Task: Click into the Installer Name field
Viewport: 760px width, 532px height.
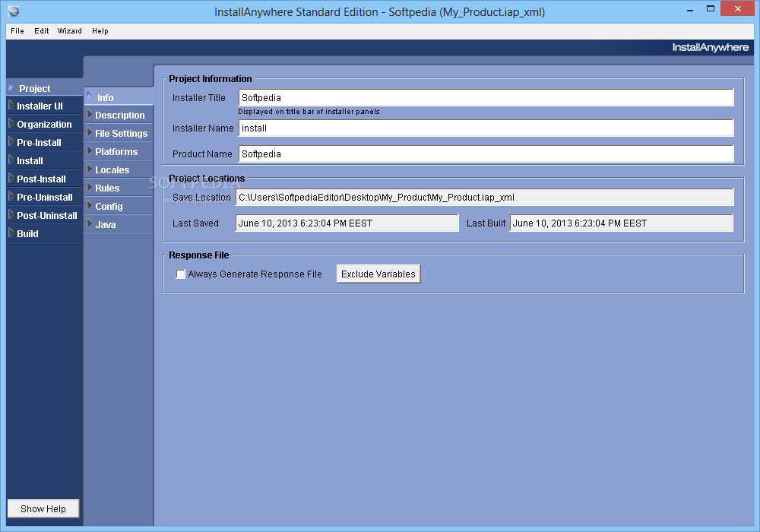Action: point(486,128)
